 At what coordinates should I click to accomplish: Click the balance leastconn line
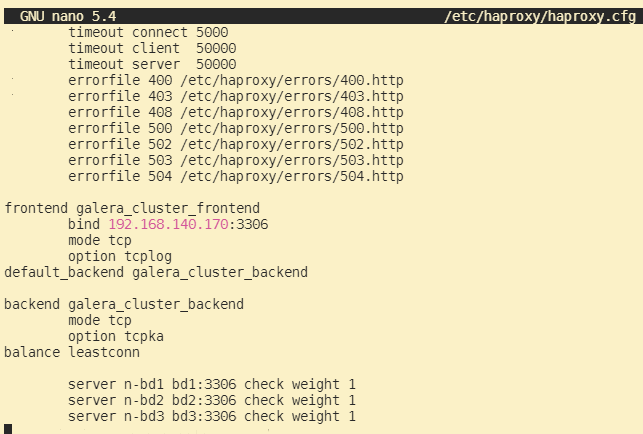coord(72,352)
